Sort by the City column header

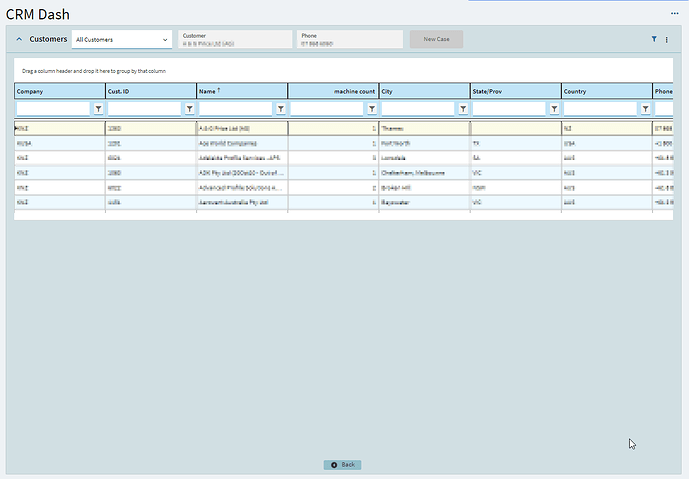(x=424, y=91)
